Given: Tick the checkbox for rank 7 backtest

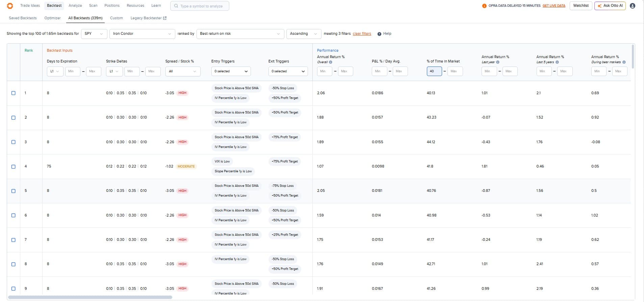Looking at the screenshot, I should coord(14,240).
